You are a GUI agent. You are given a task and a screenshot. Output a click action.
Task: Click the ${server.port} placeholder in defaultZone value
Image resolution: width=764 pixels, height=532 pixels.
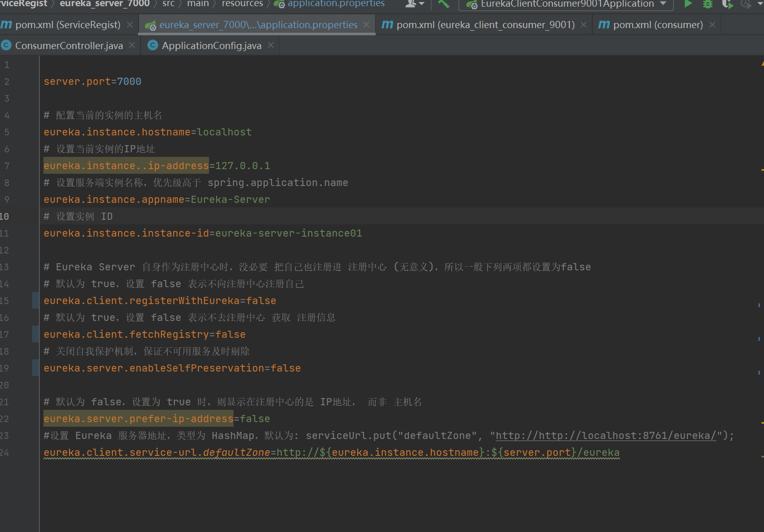pos(535,453)
